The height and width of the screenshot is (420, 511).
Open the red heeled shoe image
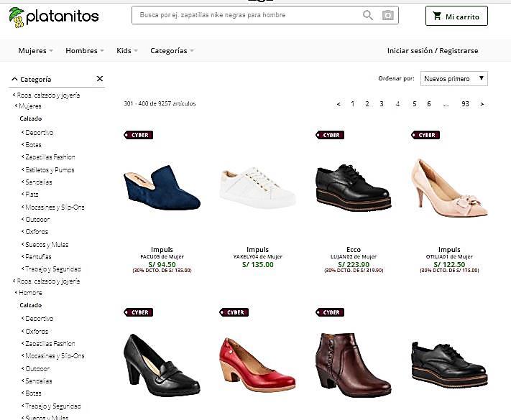pyautogui.click(x=257, y=365)
